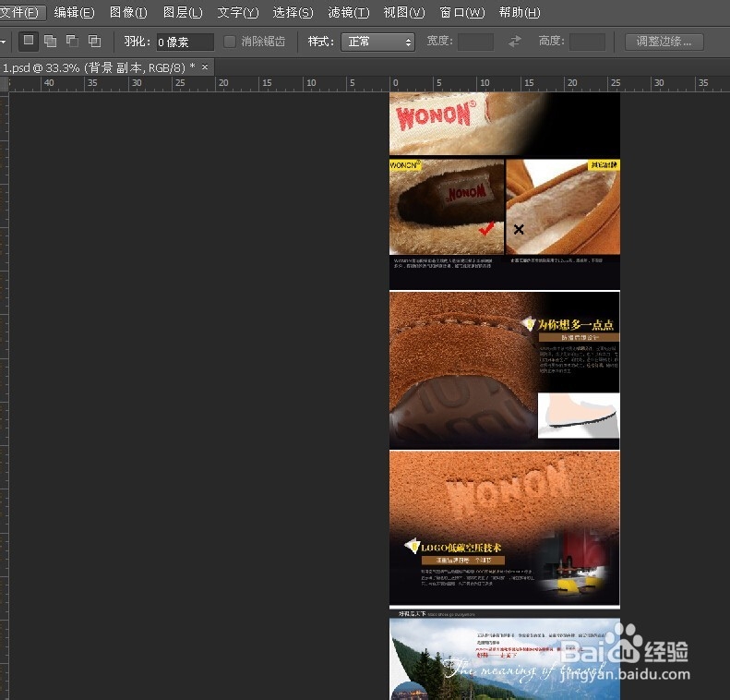This screenshot has width=730, height=700.
Task: Select the Intersect with Selection icon
Action: click(x=94, y=41)
